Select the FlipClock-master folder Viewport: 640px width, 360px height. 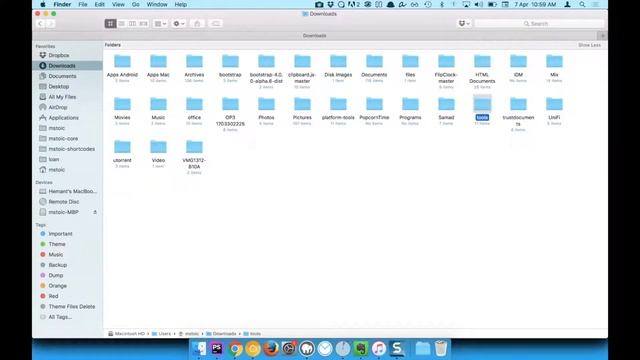[x=446, y=71]
